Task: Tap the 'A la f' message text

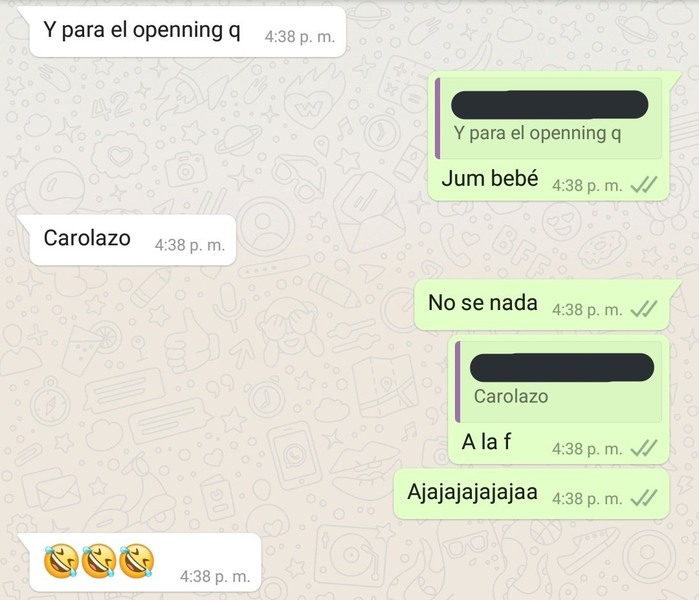Action: (486, 442)
